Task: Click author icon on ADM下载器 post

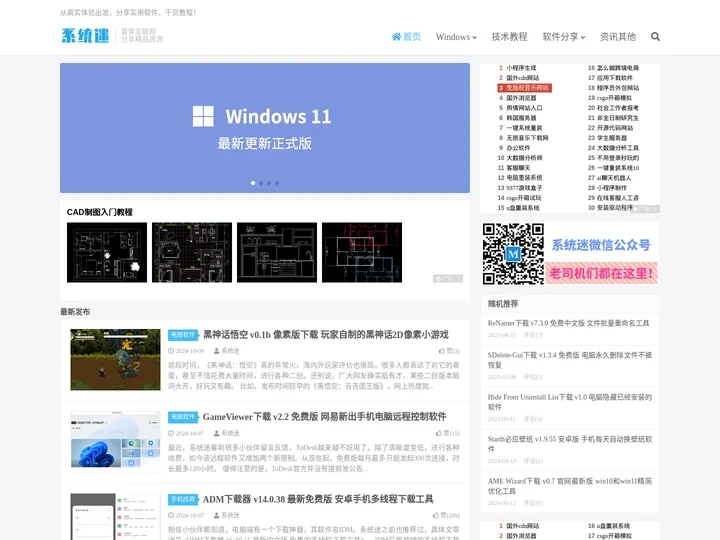Action: 217,515
